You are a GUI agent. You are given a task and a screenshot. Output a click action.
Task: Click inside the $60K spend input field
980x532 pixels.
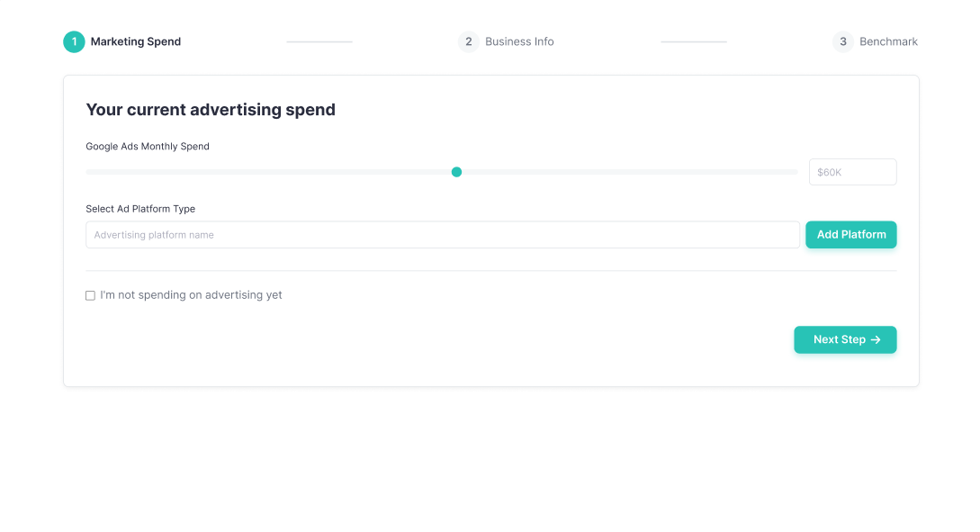pyautogui.click(x=852, y=172)
